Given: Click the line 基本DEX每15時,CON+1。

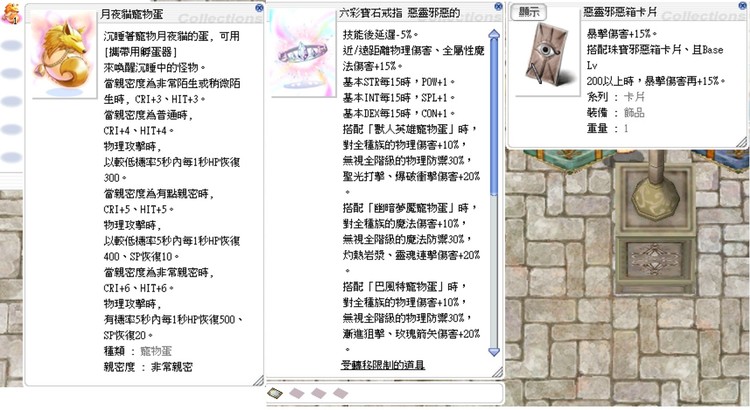Looking at the screenshot, I should click(x=398, y=113).
